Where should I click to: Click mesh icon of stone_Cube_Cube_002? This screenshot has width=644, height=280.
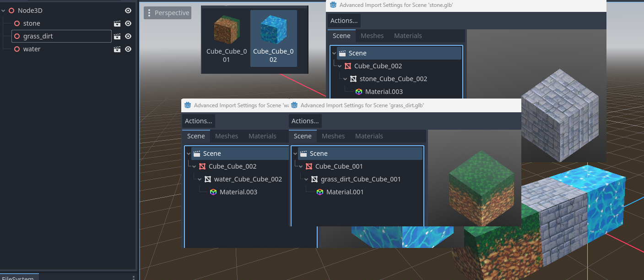click(x=353, y=79)
